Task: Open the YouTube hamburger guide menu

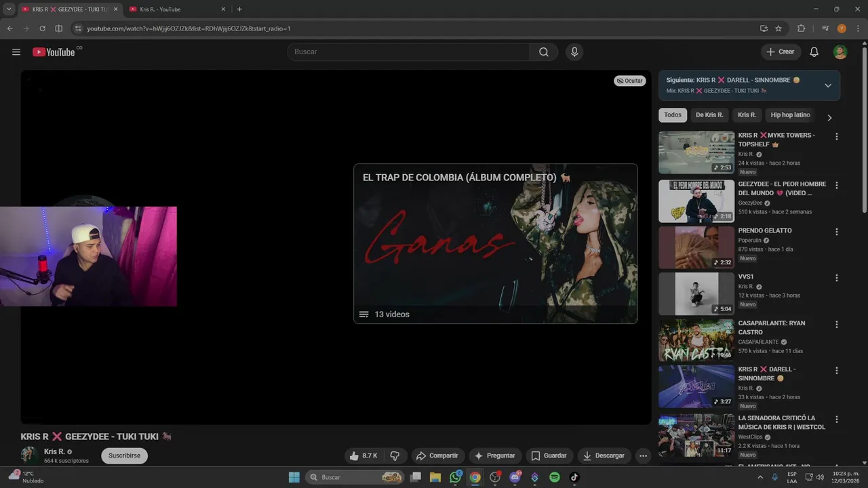Action: click(x=16, y=52)
